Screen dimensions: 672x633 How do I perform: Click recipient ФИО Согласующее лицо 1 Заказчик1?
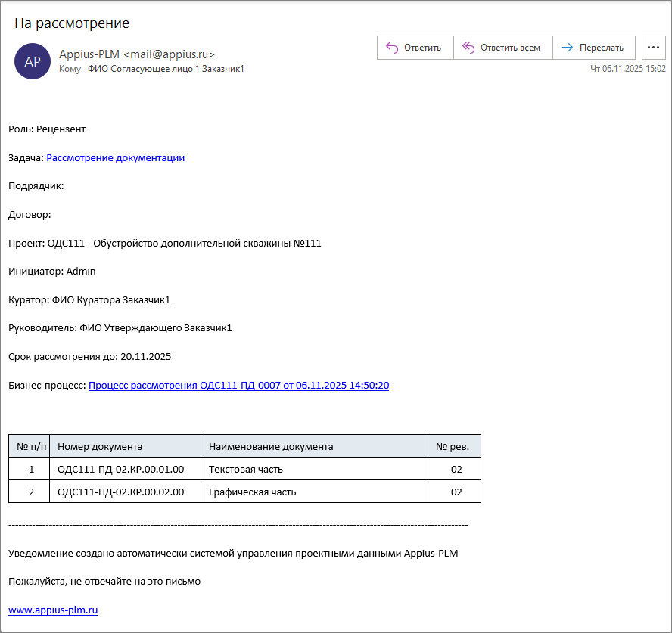pyautogui.click(x=166, y=69)
